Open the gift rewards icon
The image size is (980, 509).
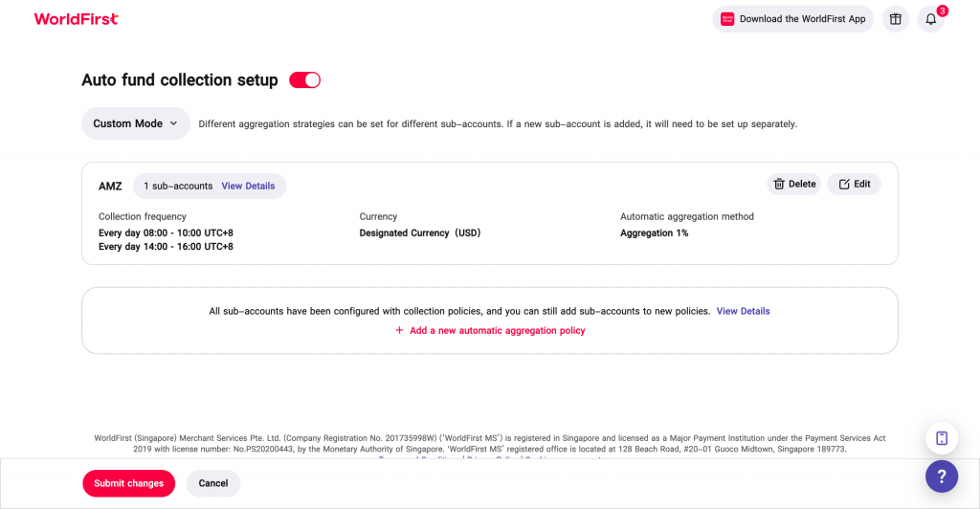tap(895, 19)
